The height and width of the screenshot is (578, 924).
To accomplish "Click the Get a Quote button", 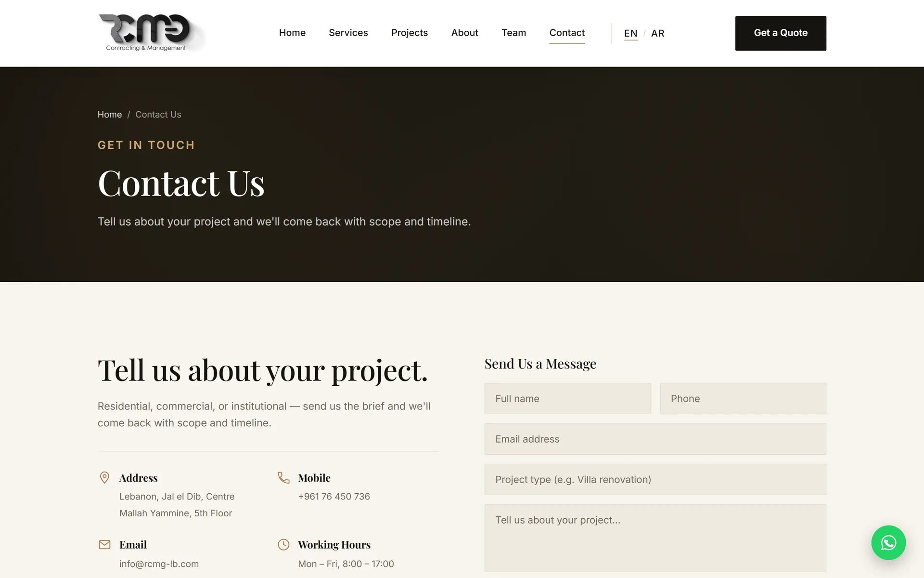I will 781,33.
